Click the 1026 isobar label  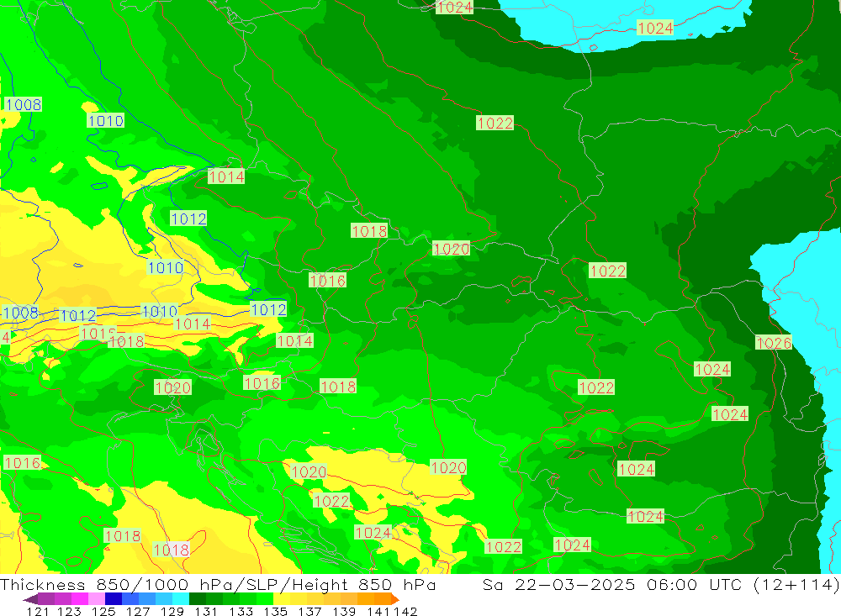774,343
